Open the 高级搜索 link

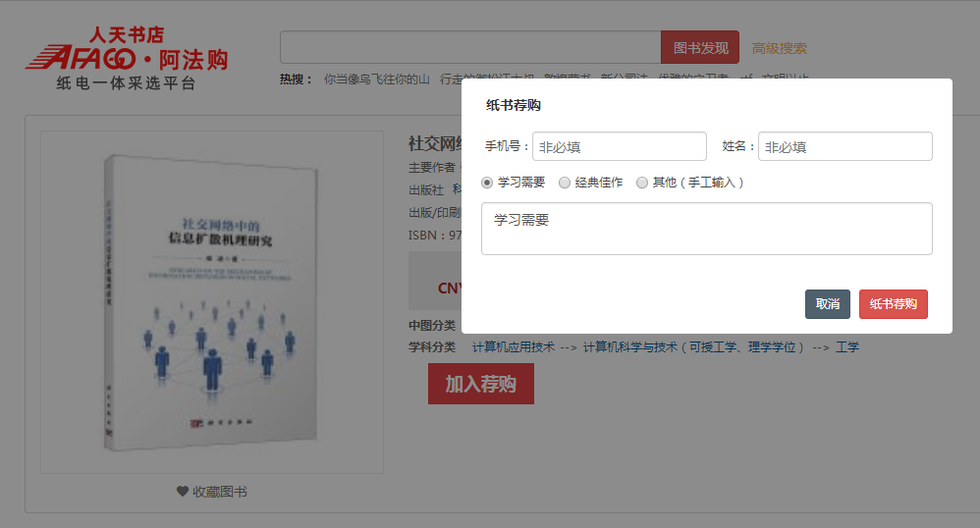780,48
